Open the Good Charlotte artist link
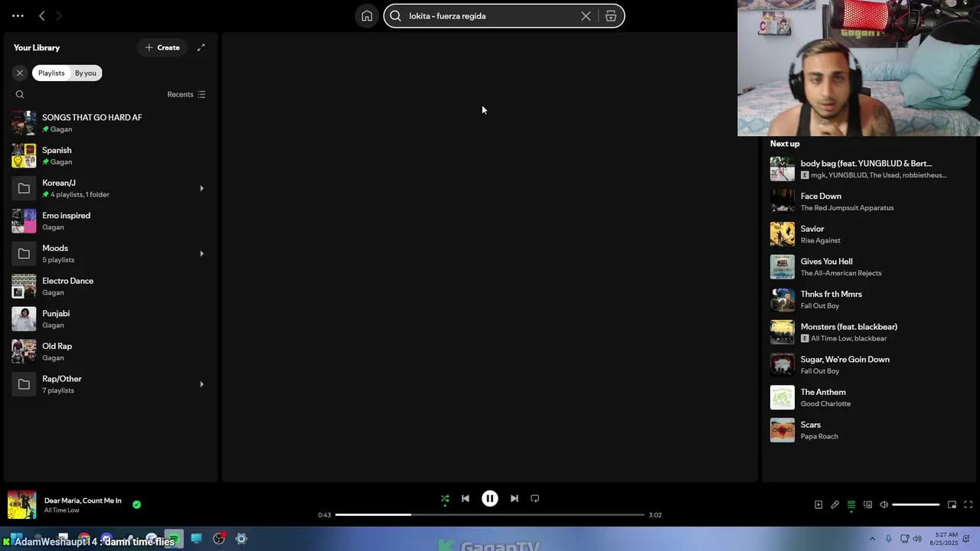The width and height of the screenshot is (980, 551). 825,403
